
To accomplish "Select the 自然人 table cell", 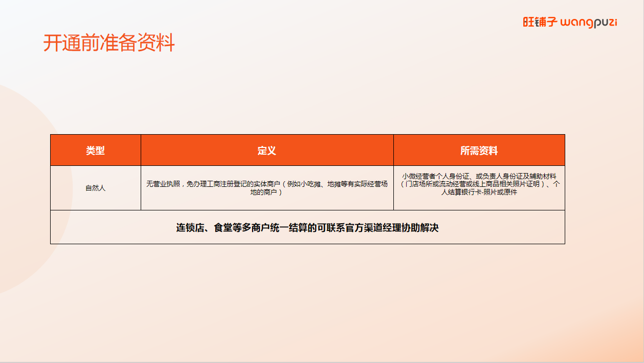I will tap(96, 188).
